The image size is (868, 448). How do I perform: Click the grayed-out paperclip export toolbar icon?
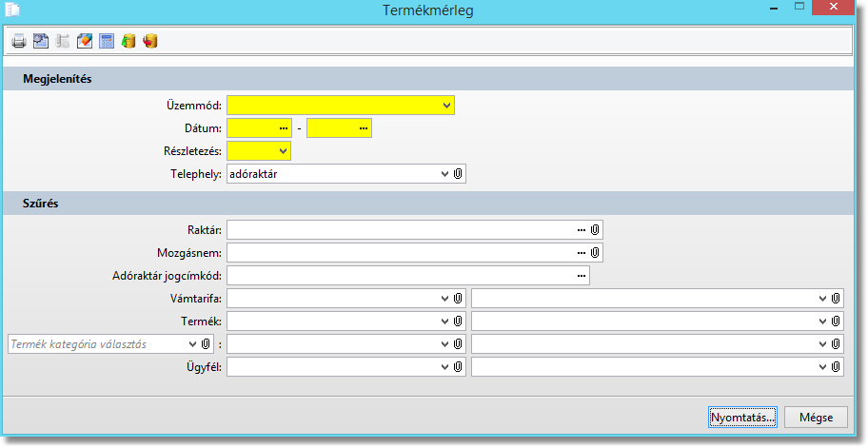click(x=63, y=41)
